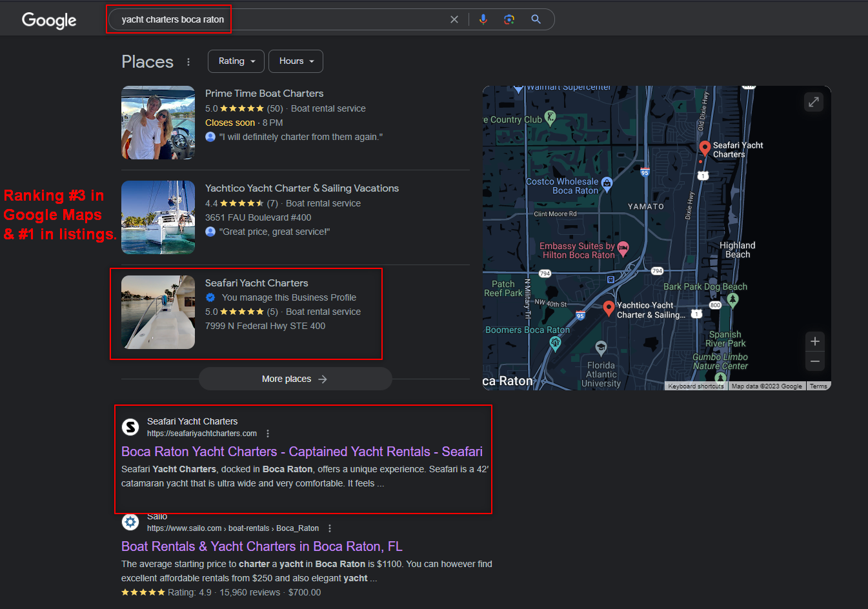868x609 pixels.
Task: Click the map Terms link
Action: (818, 386)
